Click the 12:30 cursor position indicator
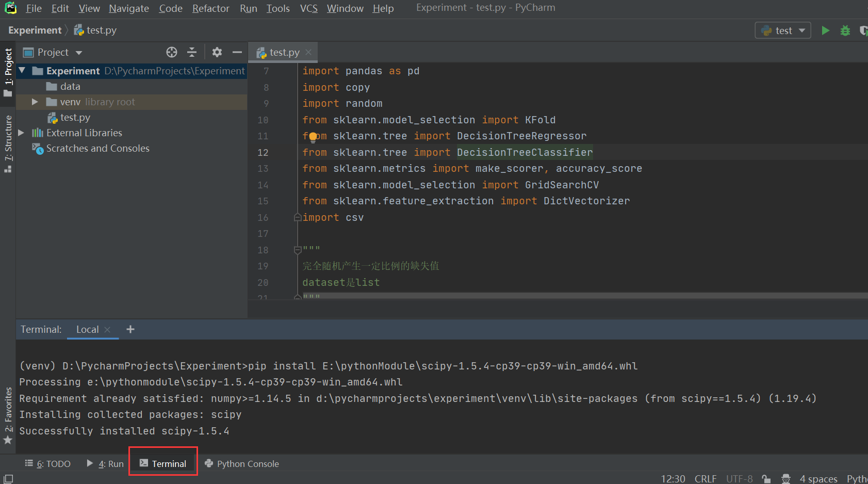 point(673,478)
